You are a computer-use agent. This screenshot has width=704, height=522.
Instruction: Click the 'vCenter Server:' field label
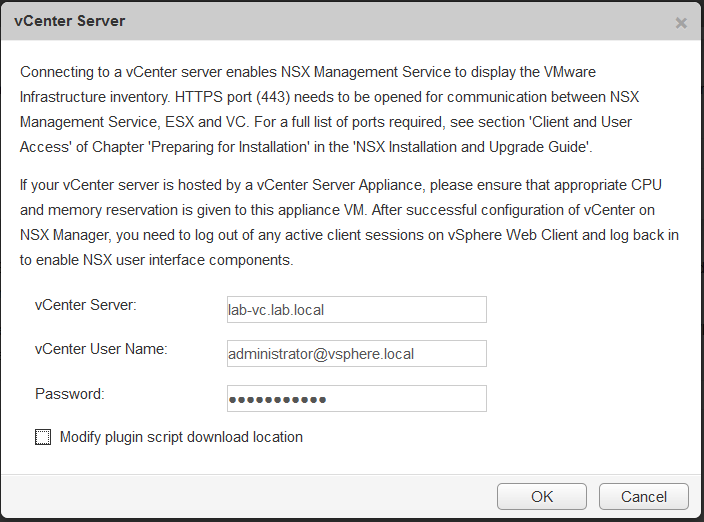tap(85, 304)
